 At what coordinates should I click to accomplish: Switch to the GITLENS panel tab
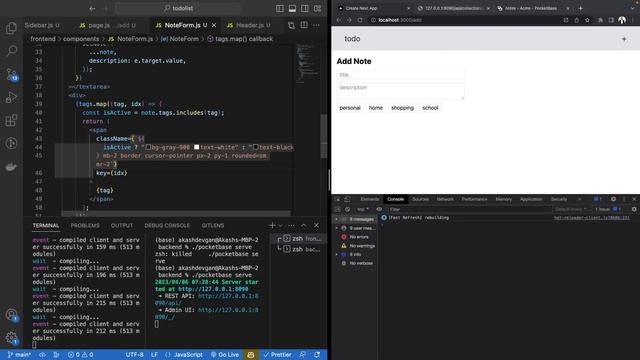click(x=213, y=226)
